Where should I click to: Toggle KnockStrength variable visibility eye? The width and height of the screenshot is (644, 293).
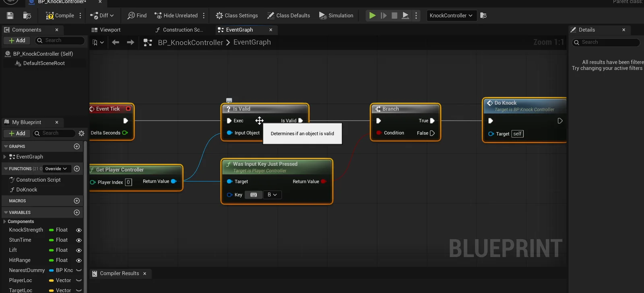(79, 230)
